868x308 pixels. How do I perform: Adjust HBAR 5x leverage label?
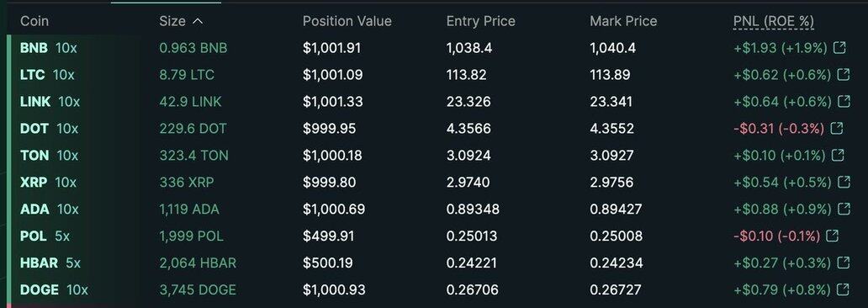73,263
